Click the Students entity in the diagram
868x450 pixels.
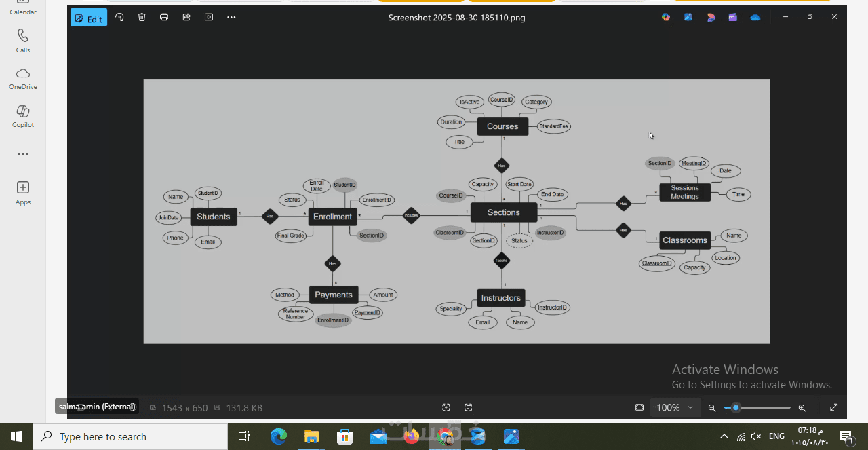[x=214, y=217]
